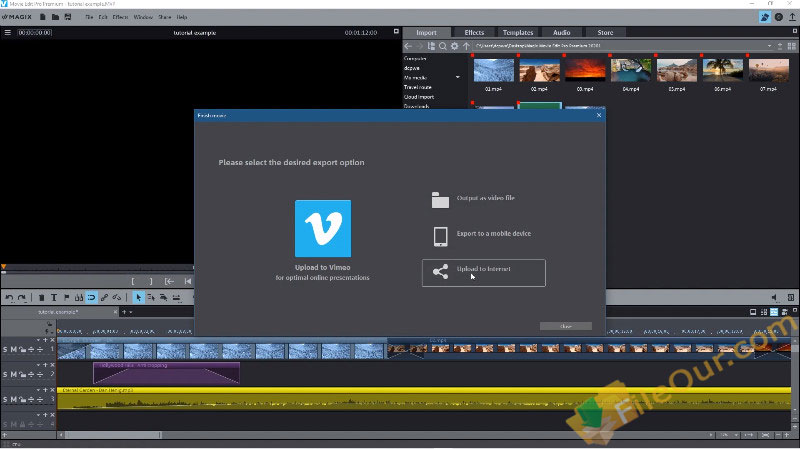This screenshot has height=449, width=800.
Task: Toggle solo S on track 2
Action: pyautogui.click(x=5, y=375)
